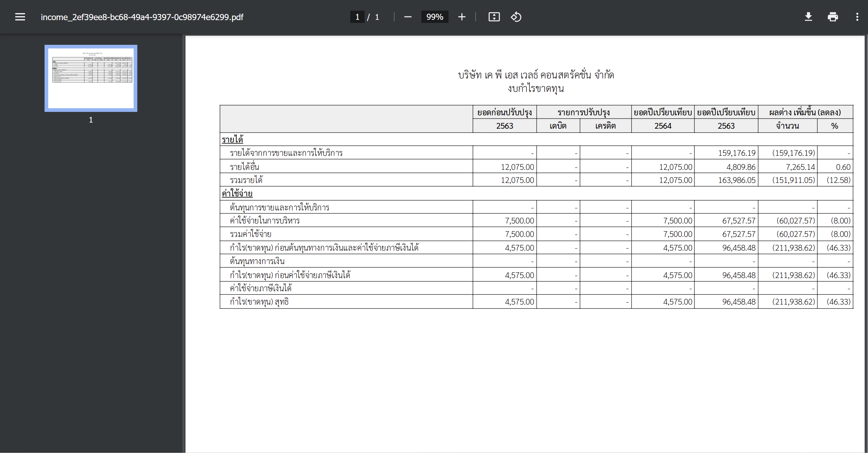The width and height of the screenshot is (868, 453).
Task: Click the กำไร(ขาดทุน) สุทธิ row label
Action: click(259, 302)
